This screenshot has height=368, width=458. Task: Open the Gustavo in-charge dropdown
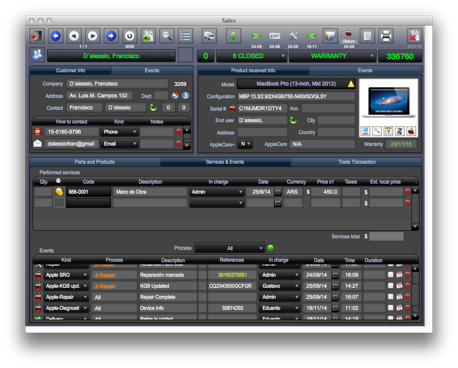(279, 286)
